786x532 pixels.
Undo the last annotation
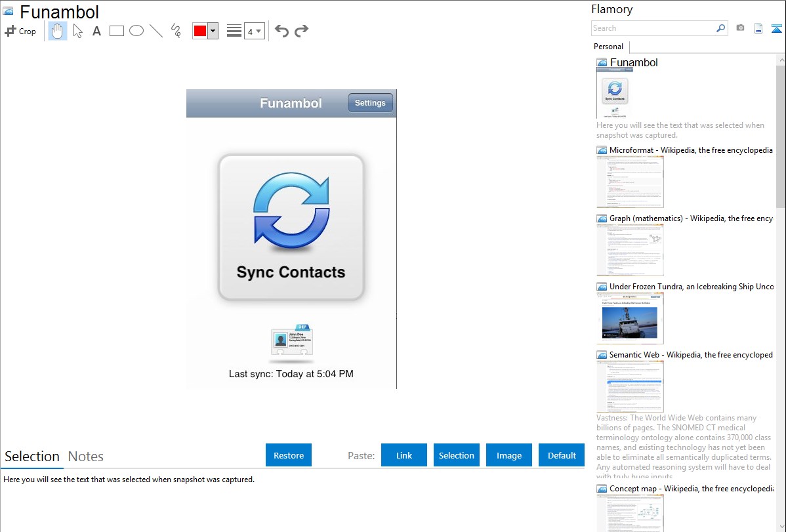pos(281,31)
